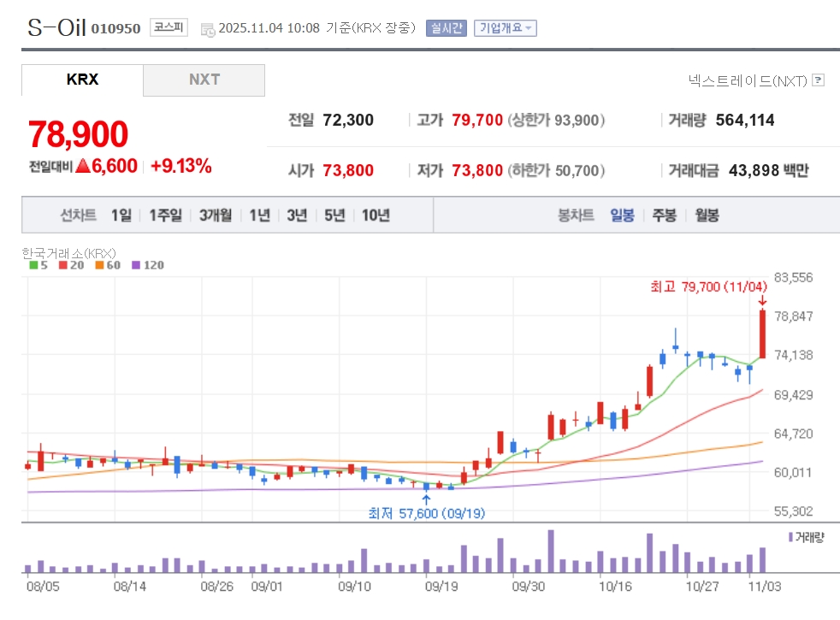This screenshot has width=840, height=620.
Task: Click the green 5-day moving average swatch
Action: 33,266
